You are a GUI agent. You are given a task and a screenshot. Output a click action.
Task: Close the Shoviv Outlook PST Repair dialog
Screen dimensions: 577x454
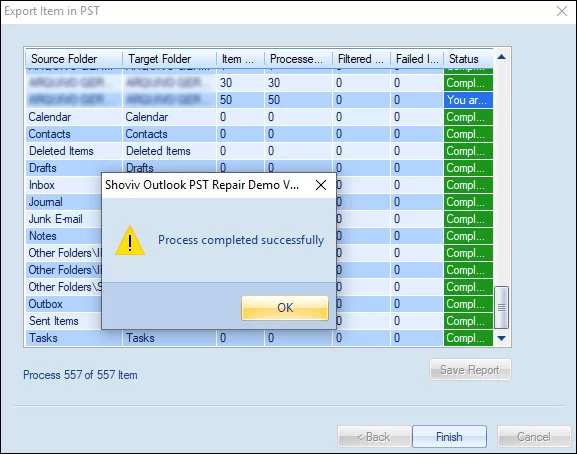(321, 185)
